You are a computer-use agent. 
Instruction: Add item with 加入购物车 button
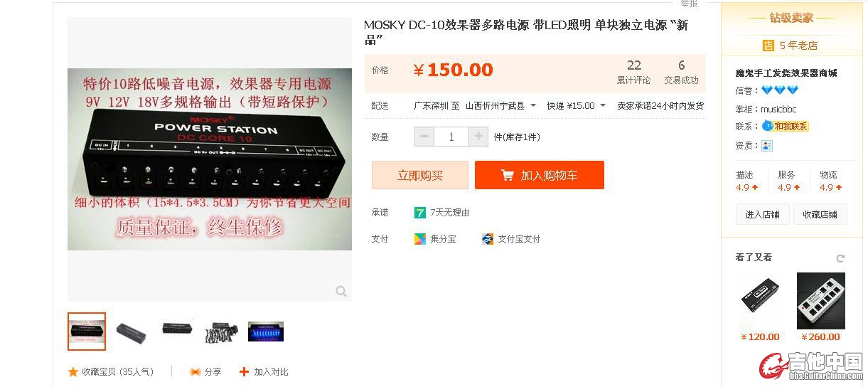[x=540, y=175]
